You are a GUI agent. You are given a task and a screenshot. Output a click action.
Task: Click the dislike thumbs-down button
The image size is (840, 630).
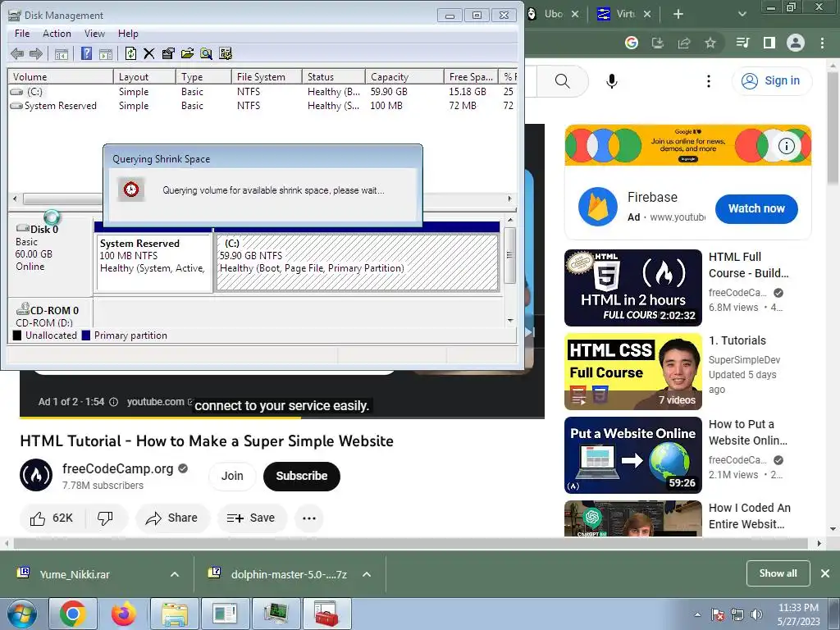[x=106, y=518]
